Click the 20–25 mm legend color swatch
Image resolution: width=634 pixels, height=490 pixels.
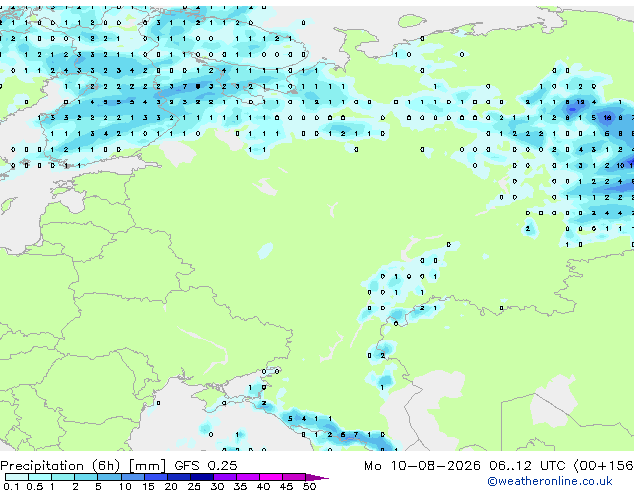[179, 477]
